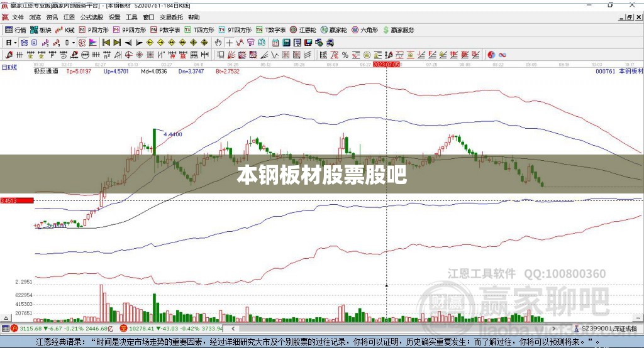This screenshot has width=644, height=348.
Task: Jump to first bar icon
Action: [x=106, y=43]
